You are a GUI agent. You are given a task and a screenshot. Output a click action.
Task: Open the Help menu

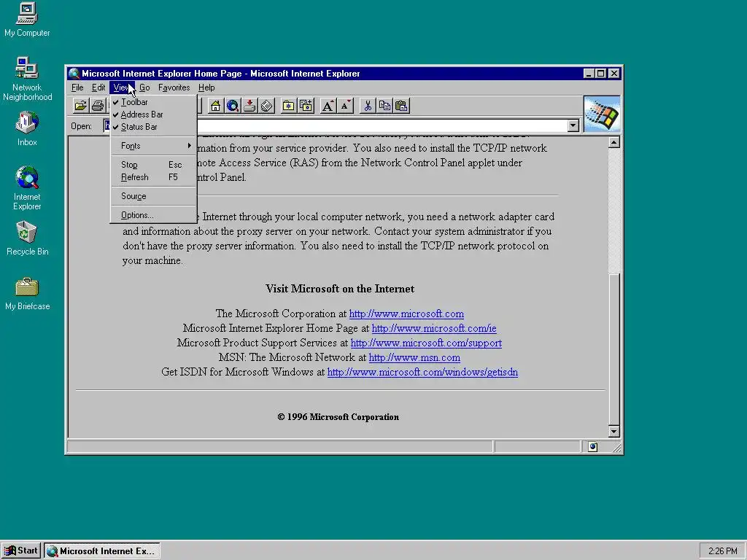(x=206, y=87)
